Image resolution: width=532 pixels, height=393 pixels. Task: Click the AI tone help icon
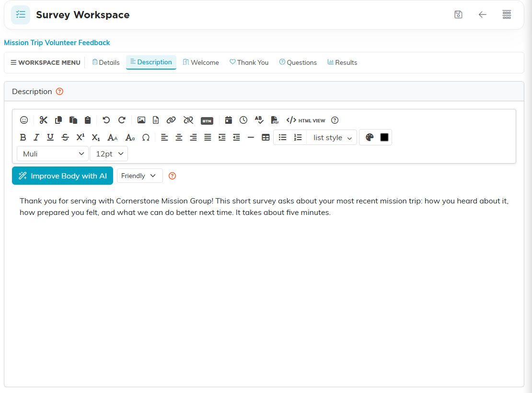click(173, 176)
